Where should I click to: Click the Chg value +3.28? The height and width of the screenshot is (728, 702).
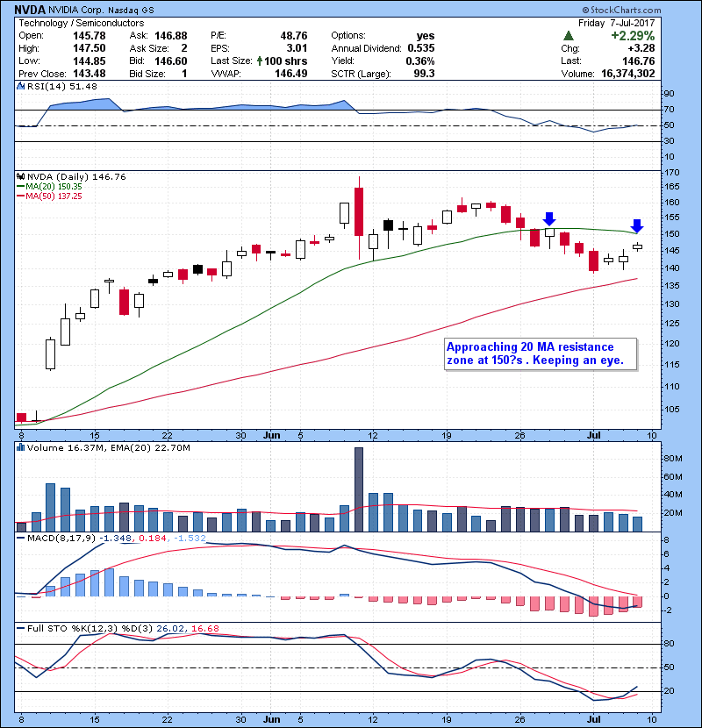point(641,48)
